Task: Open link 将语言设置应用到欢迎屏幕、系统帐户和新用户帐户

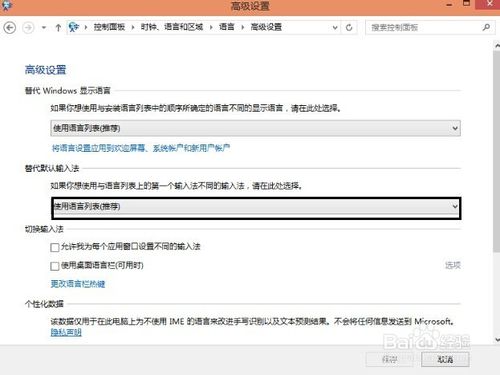Action: (x=141, y=148)
